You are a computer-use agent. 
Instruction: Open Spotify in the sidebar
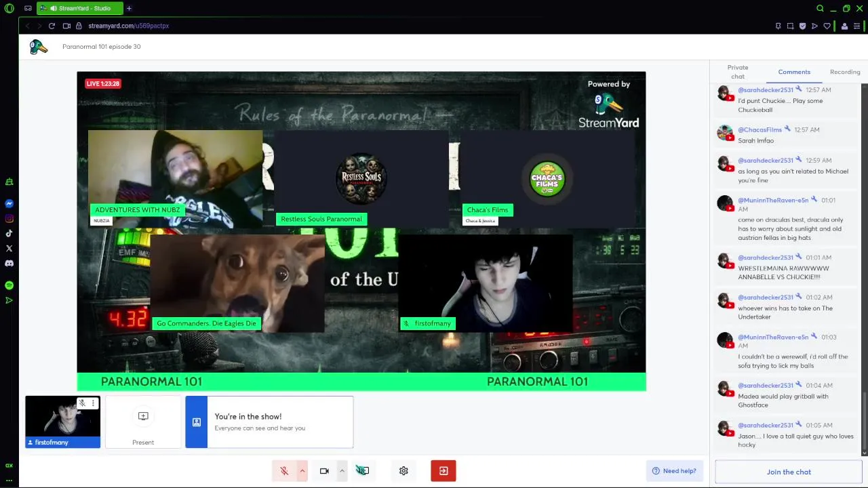click(9, 285)
